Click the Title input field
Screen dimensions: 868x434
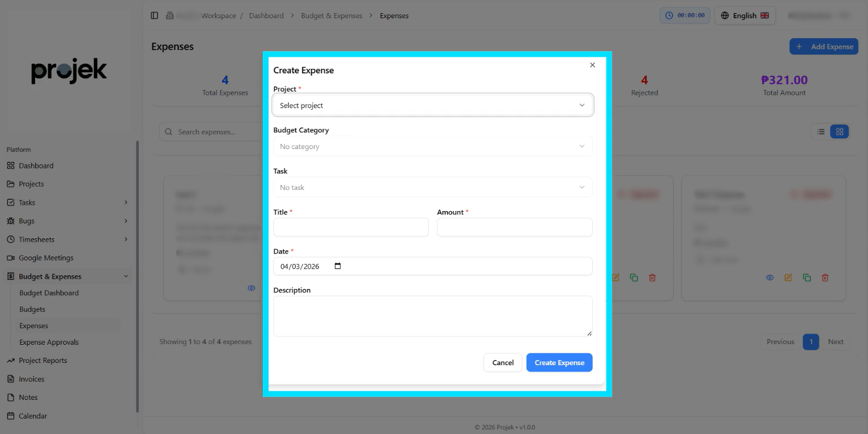pos(350,227)
